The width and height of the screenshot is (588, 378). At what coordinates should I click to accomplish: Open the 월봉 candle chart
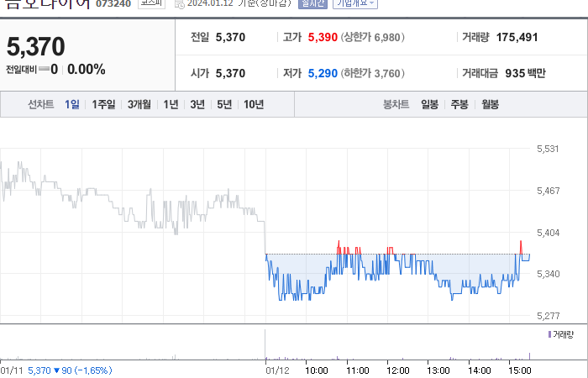490,104
